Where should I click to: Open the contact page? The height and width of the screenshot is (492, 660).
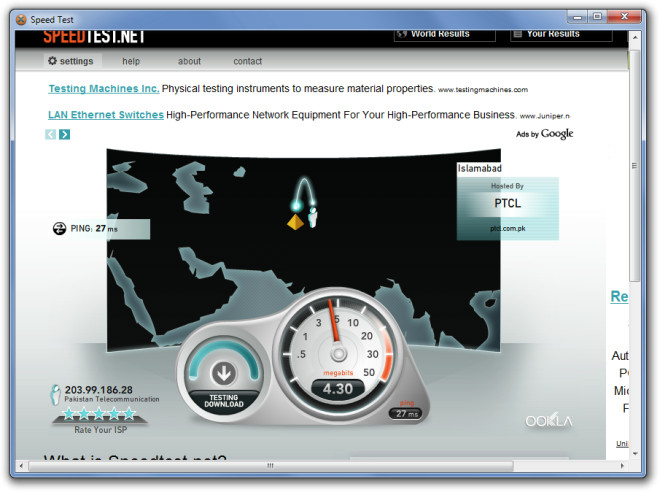tap(248, 61)
